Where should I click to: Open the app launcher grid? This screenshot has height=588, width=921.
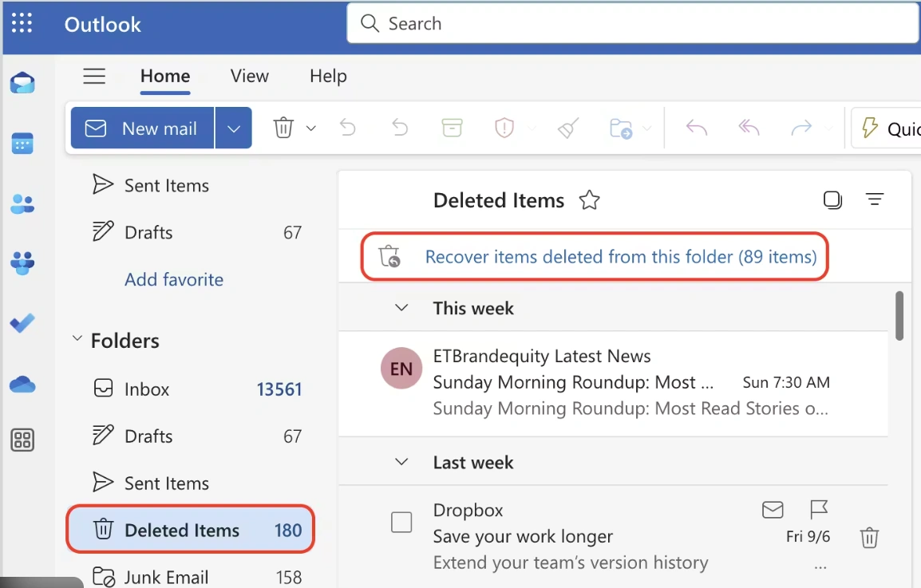[x=22, y=23]
